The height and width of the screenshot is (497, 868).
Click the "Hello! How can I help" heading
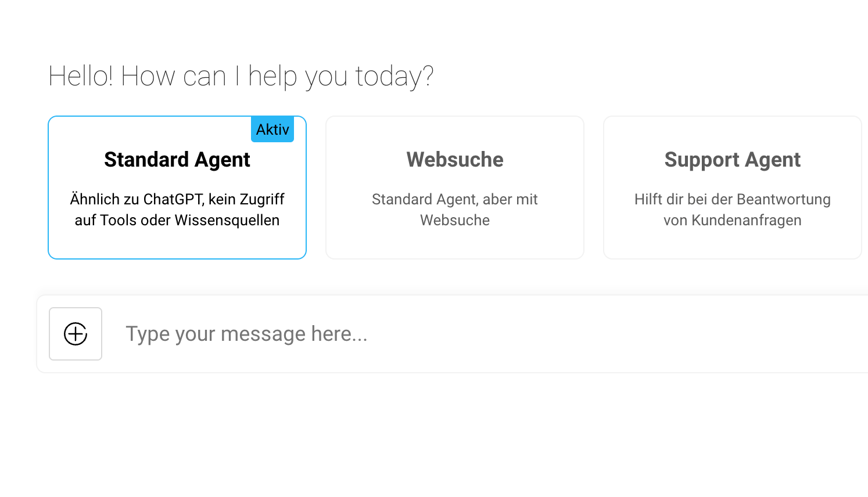click(241, 76)
